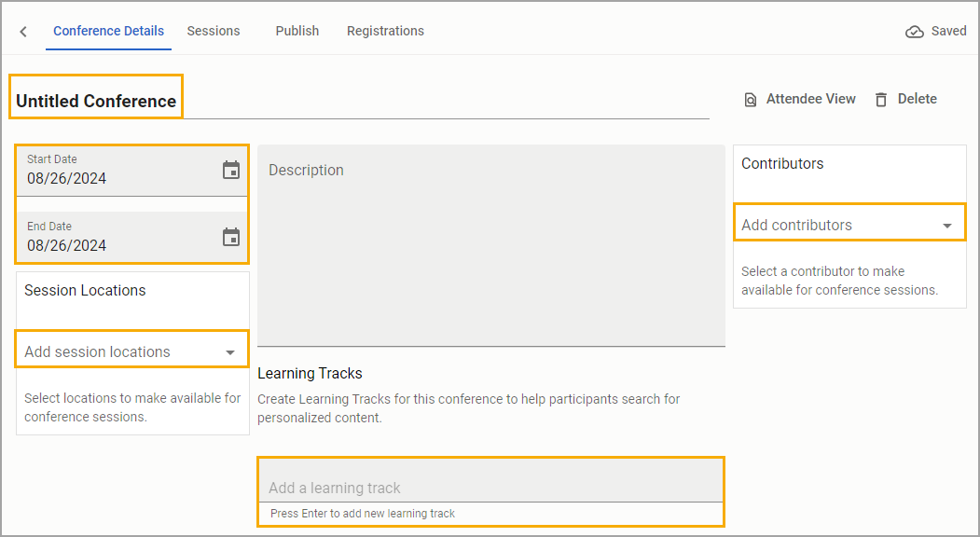The width and height of the screenshot is (980, 537).
Task: Click the Attendee View button label
Action: [x=810, y=99]
